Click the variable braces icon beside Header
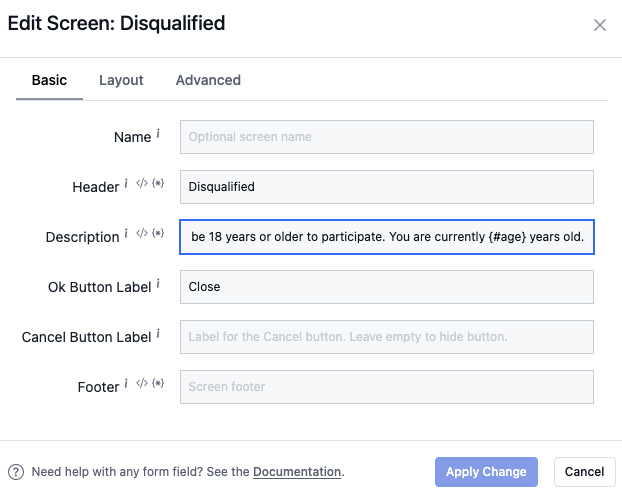The image size is (622, 495). [x=158, y=185]
